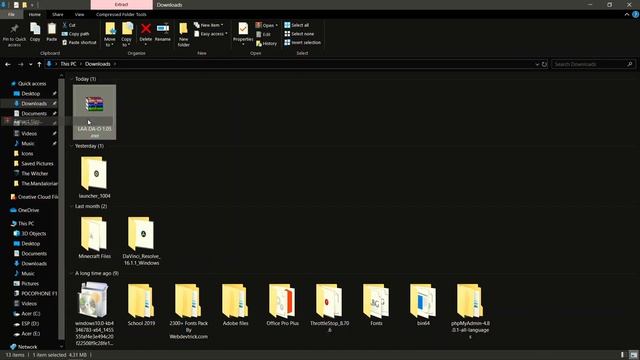Click the Up one level arrow
This screenshot has width=640, height=360.
click(39, 64)
